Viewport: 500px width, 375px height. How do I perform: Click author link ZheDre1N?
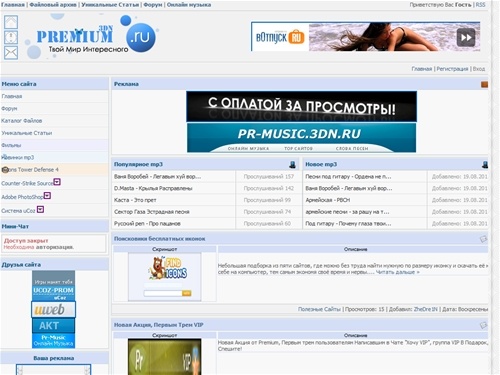425,309
